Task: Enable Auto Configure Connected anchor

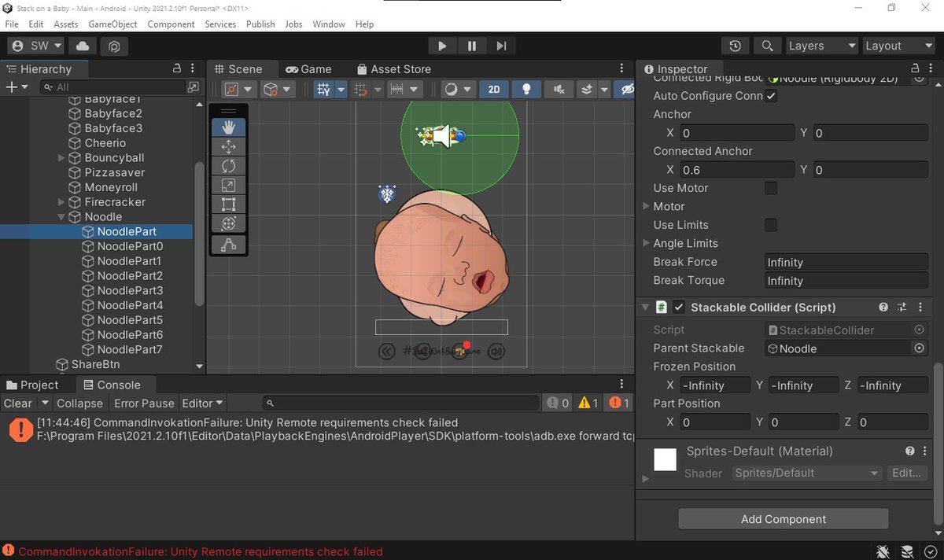Action: pos(770,95)
